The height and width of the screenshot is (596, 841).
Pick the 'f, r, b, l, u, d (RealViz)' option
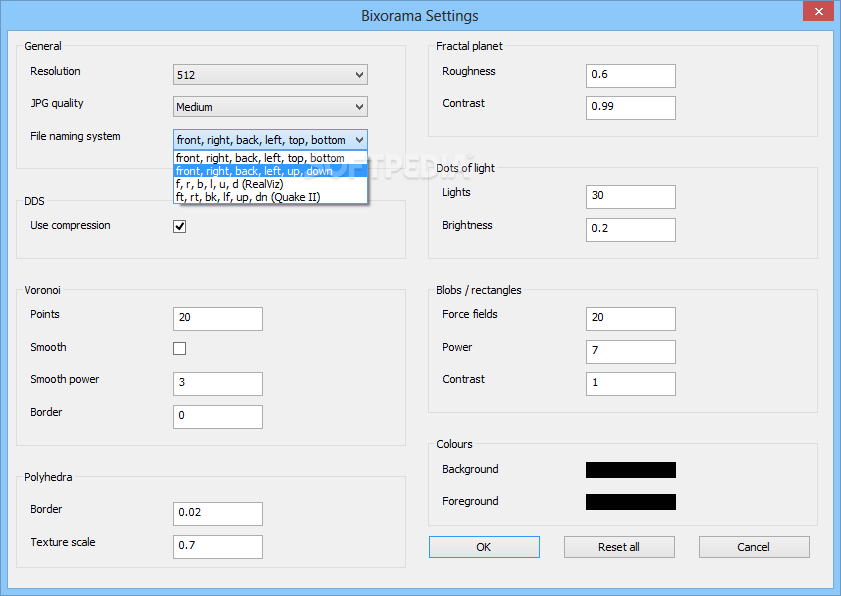(x=270, y=184)
